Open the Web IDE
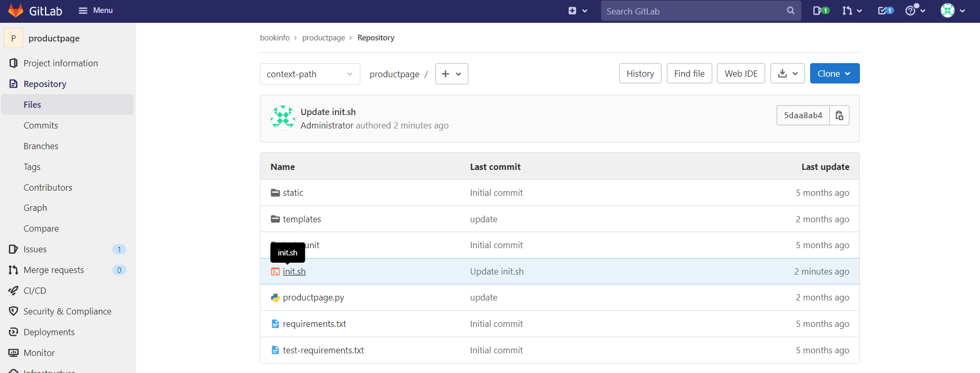 [741, 74]
